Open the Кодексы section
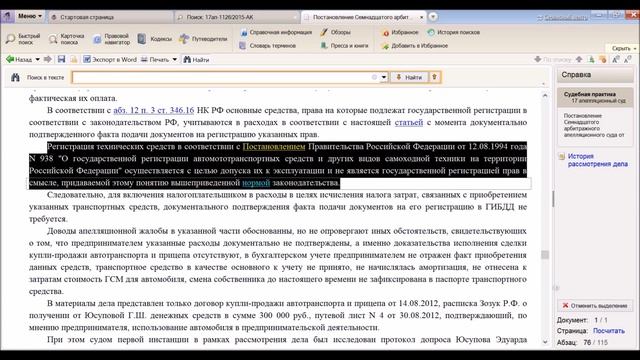This screenshot has width=640, height=360. (x=155, y=39)
